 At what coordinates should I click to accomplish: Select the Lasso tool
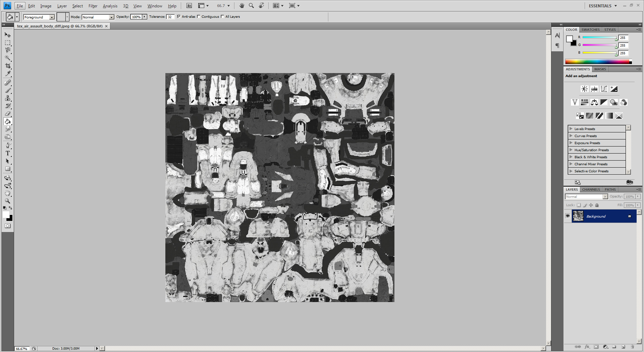click(x=7, y=50)
